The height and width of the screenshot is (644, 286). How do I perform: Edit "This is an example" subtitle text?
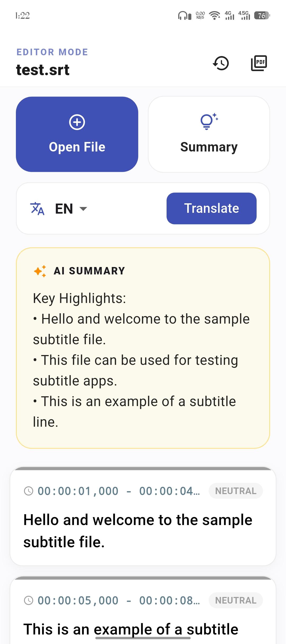tap(131, 629)
